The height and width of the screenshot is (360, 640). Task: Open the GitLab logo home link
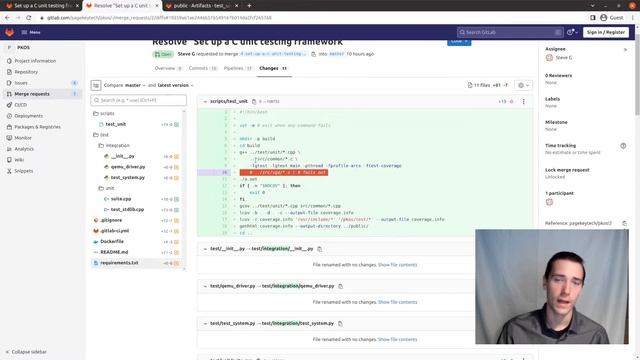(9, 32)
